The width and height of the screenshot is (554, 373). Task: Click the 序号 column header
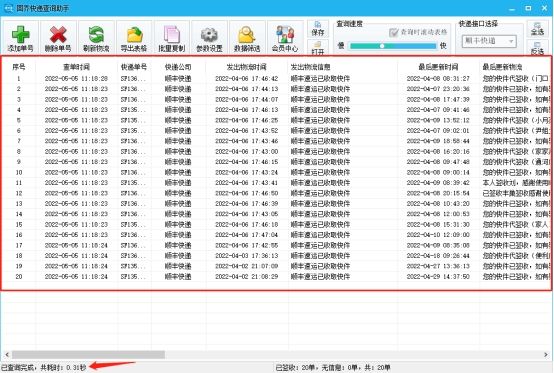(18, 66)
